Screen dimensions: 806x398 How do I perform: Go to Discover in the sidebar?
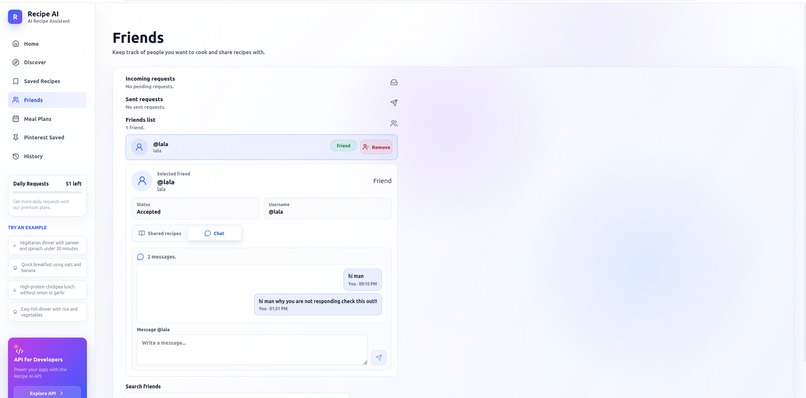point(47,62)
